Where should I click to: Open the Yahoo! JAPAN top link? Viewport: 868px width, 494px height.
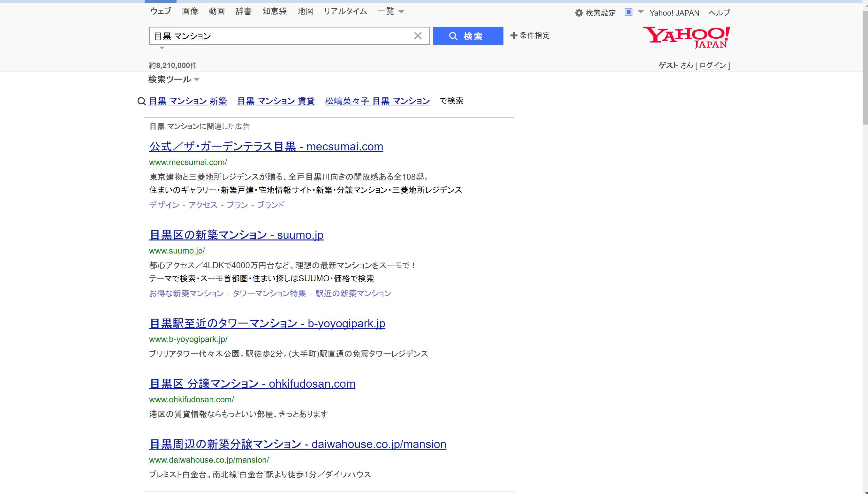tap(674, 13)
